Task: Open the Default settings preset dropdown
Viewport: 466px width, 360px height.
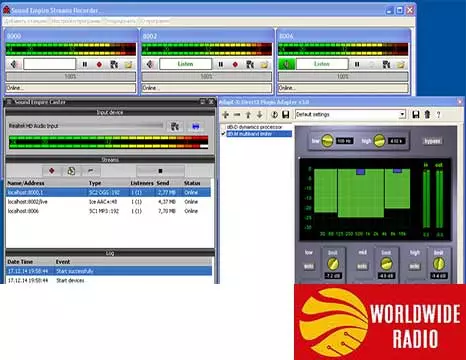Action: click(402, 114)
